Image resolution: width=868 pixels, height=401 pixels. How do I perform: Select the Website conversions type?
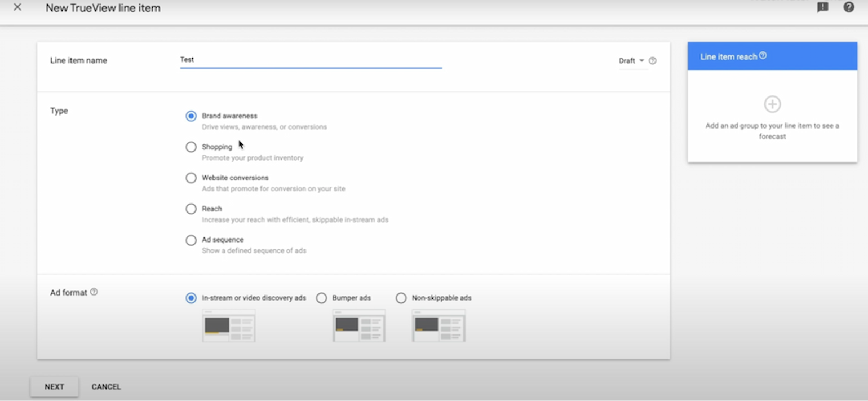pos(191,178)
